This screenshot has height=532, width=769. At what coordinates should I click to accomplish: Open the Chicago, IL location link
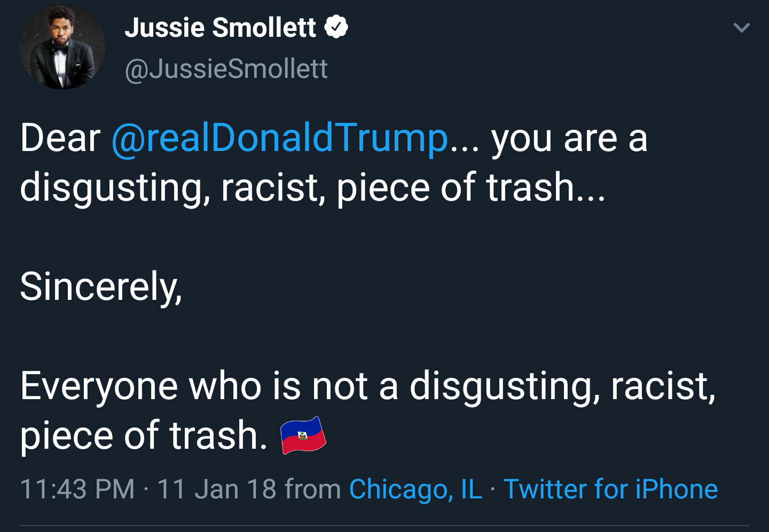[415, 489]
